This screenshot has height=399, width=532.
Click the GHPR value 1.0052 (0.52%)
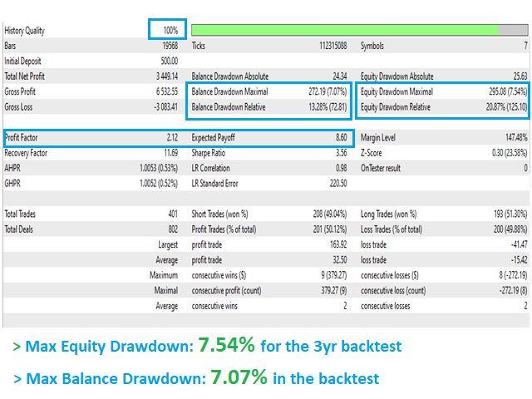point(159,183)
